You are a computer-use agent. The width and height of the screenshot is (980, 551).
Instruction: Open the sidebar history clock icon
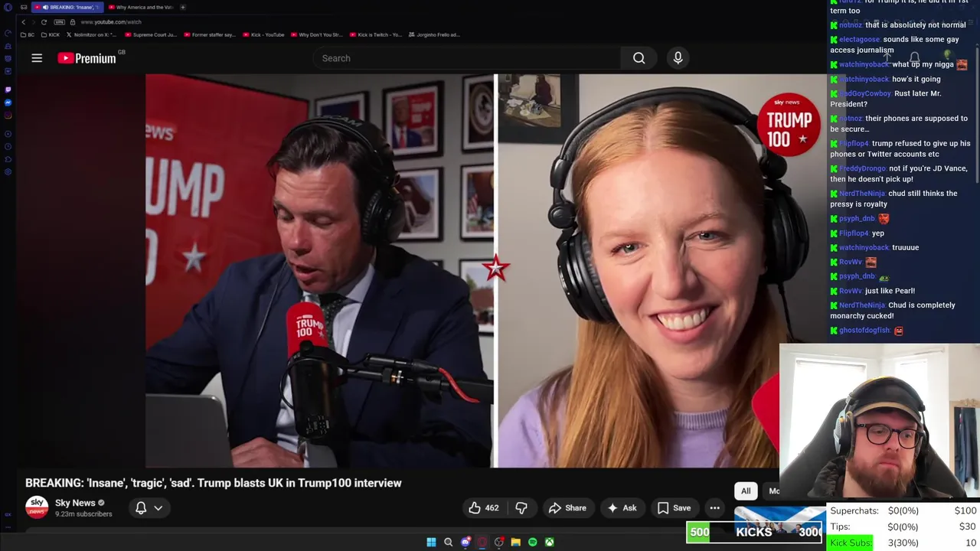coord(8,146)
